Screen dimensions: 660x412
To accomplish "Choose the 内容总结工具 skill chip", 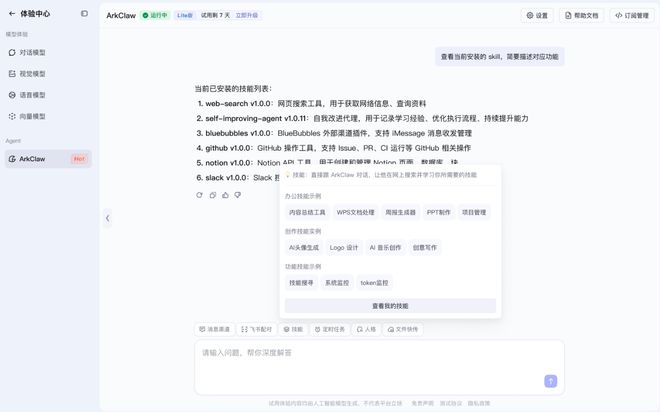I will [307, 213].
